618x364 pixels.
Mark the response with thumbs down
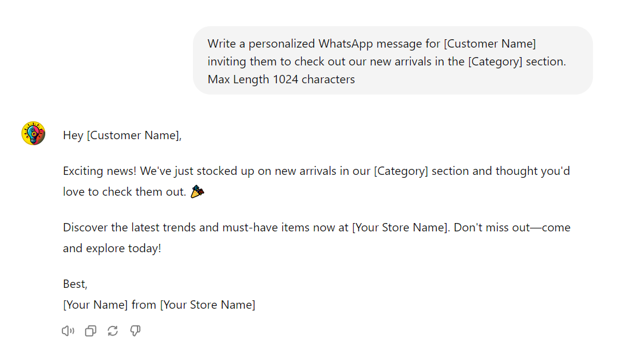(x=135, y=331)
